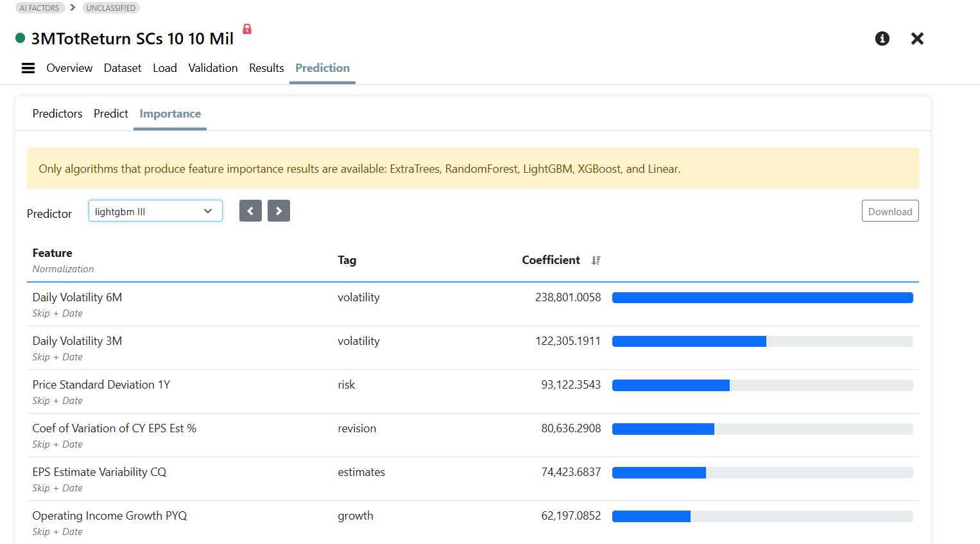The image size is (980, 544).
Task: Click the Coefficient column header
Action: 551,260
